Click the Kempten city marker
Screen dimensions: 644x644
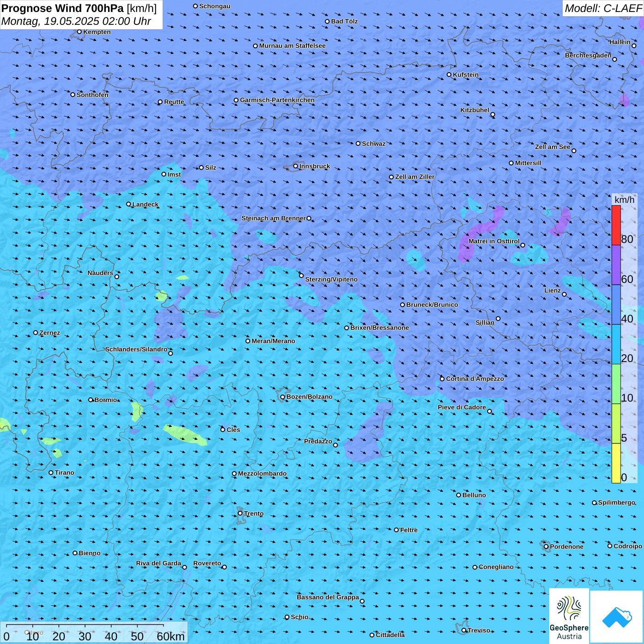coord(79,32)
